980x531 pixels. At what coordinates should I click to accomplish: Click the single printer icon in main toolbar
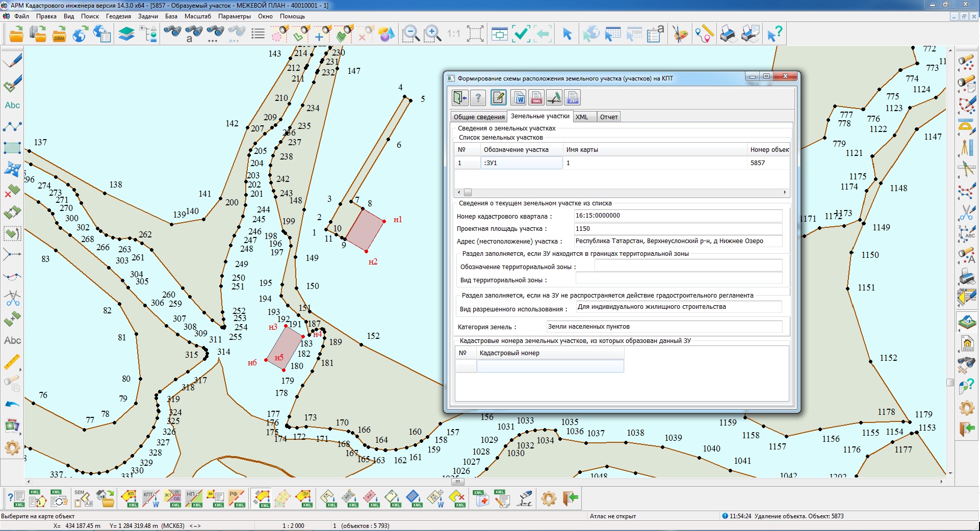[x=728, y=35]
